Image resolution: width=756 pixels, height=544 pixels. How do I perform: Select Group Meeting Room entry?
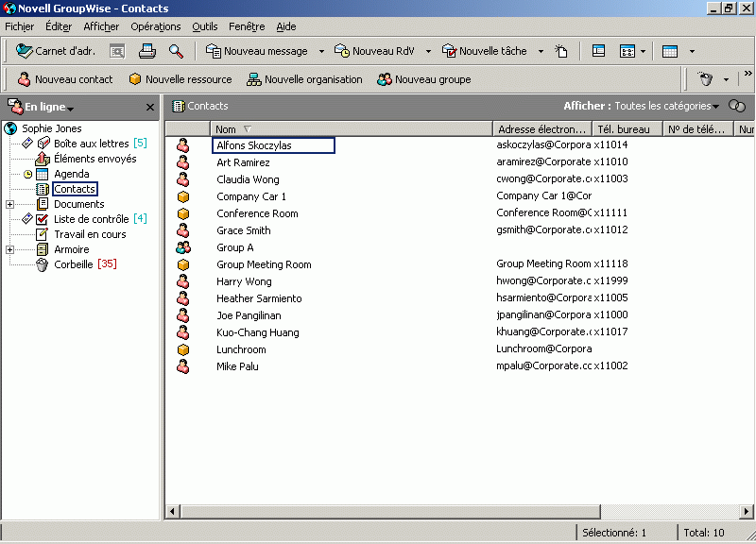tap(264, 264)
